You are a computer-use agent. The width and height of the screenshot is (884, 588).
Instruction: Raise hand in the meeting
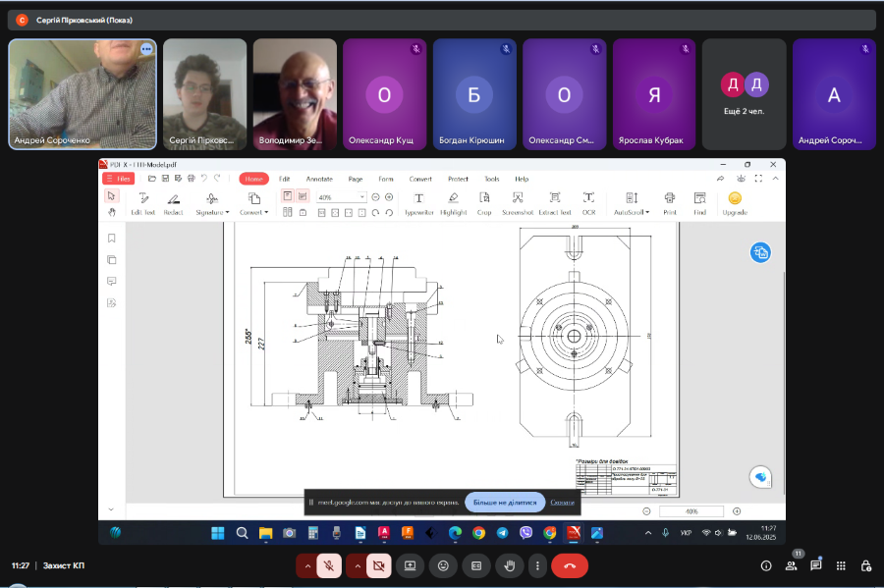509,565
